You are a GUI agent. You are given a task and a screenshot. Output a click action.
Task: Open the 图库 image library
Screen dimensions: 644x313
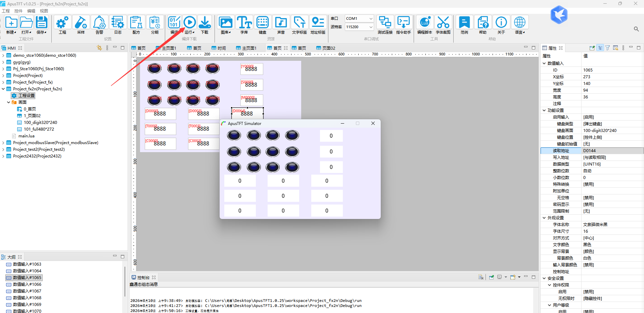point(226,25)
